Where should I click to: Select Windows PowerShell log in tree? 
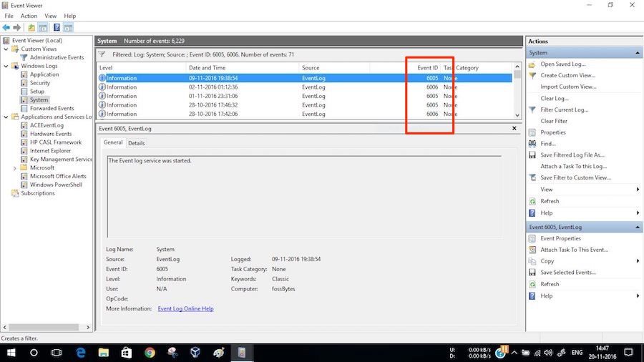pyautogui.click(x=56, y=185)
